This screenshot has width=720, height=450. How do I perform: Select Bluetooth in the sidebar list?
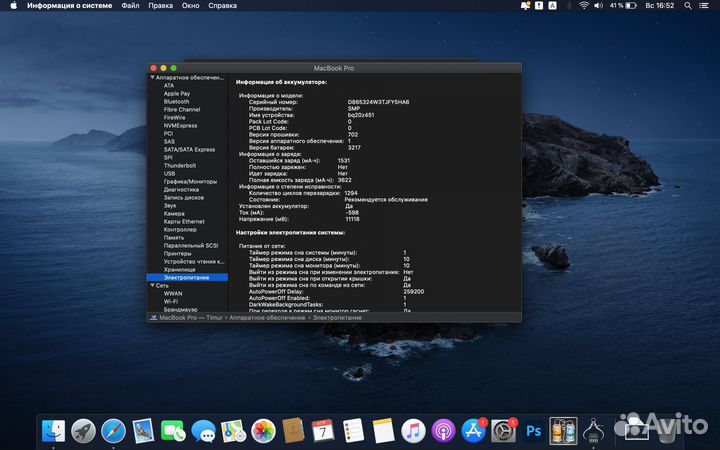pos(176,101)
